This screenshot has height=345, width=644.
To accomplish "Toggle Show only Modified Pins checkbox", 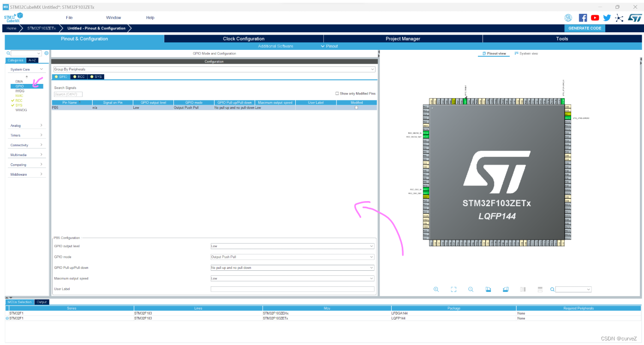I will (337, 93).
